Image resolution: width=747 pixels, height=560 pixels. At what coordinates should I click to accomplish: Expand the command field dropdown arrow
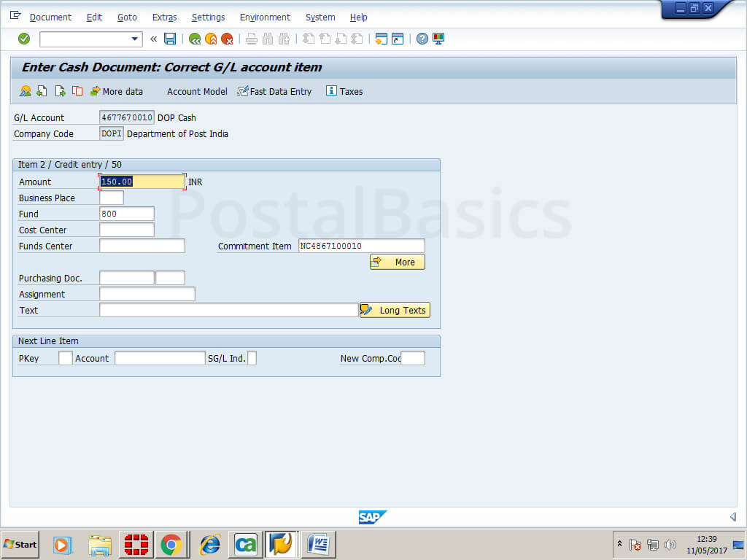(134, 39)
